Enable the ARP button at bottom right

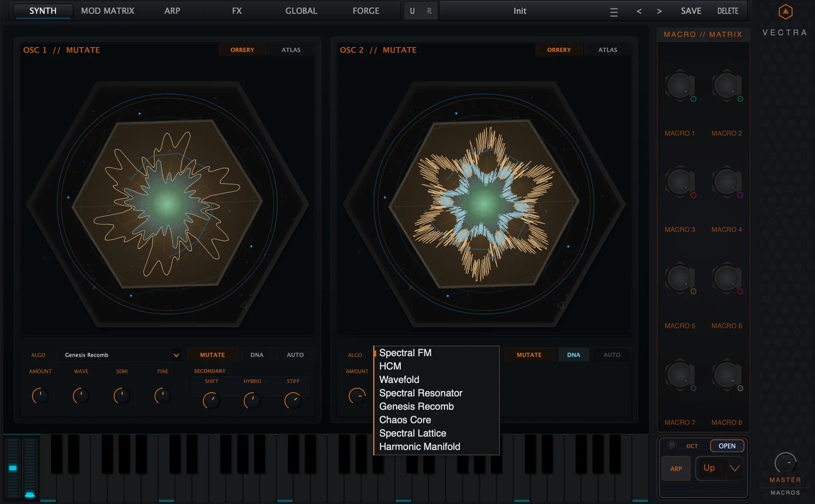coord(676,469)
